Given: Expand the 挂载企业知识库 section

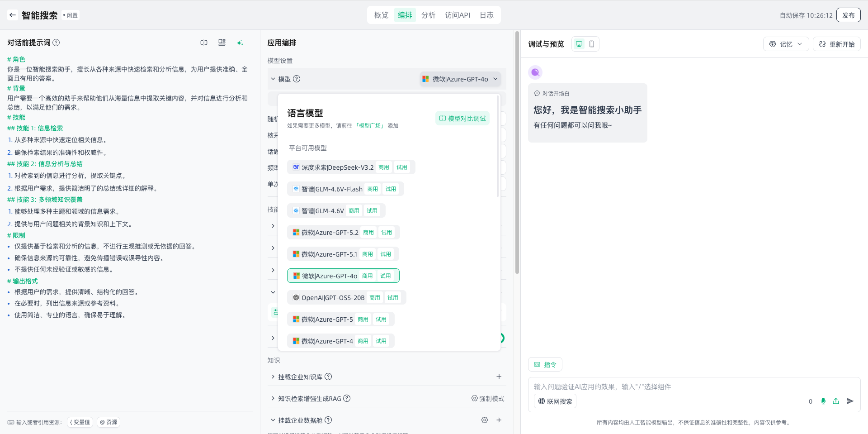Looking at the screenshot, I should click(x=273, y=377).
